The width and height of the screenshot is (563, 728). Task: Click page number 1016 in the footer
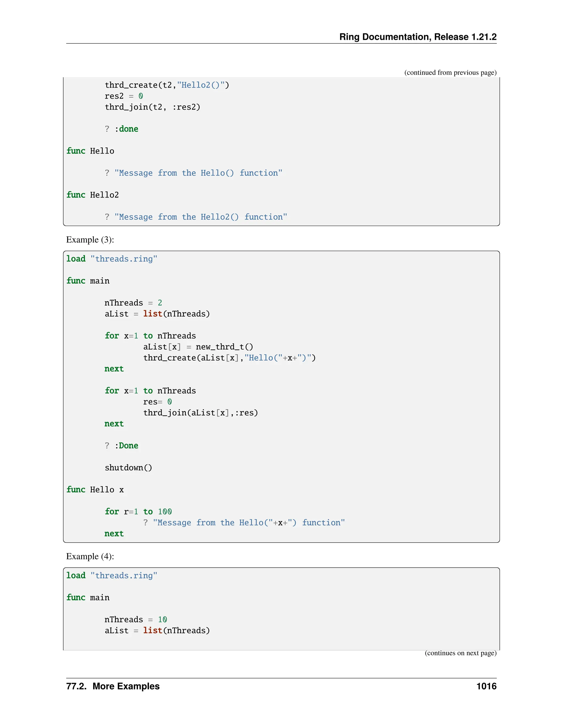pyautogui.click(x=486, y=686)
